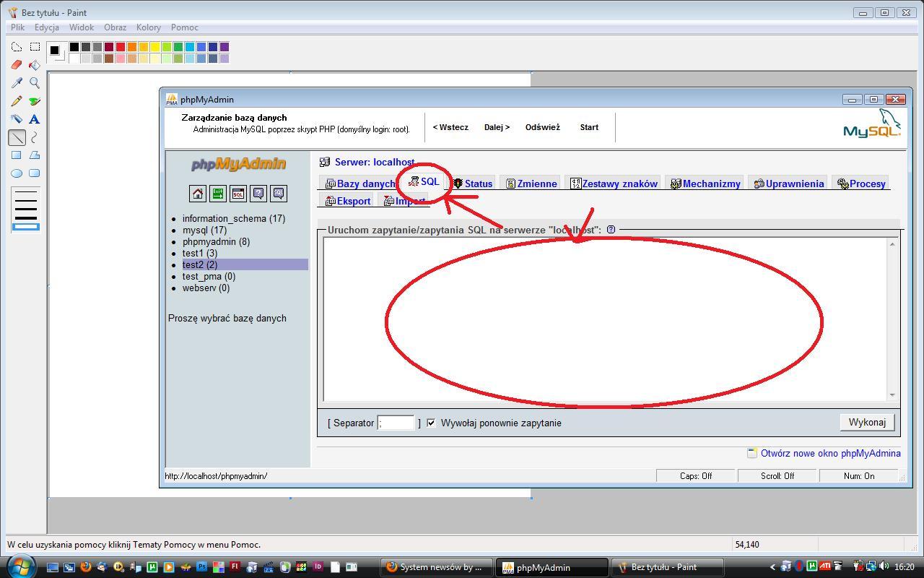The image size is (924, 578).
Task: Pick the purple color swatch in palette
Action: click(x=225, y=47)
